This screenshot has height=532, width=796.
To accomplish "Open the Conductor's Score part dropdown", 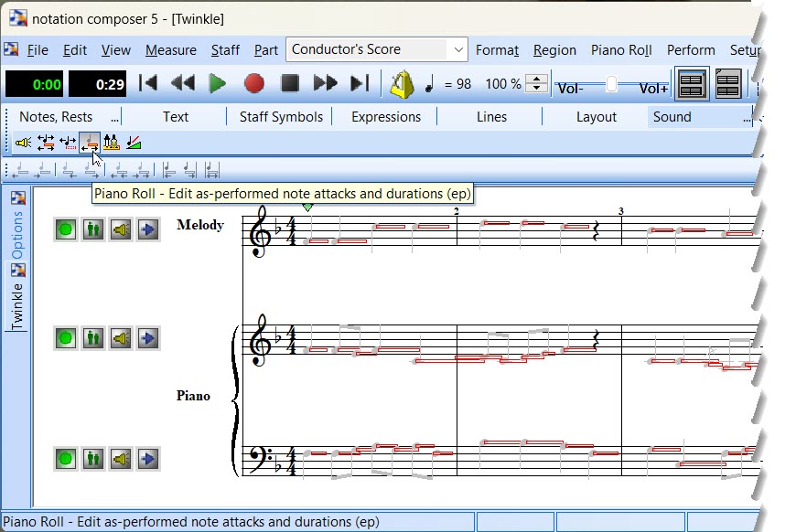I will tap(457, 50).
